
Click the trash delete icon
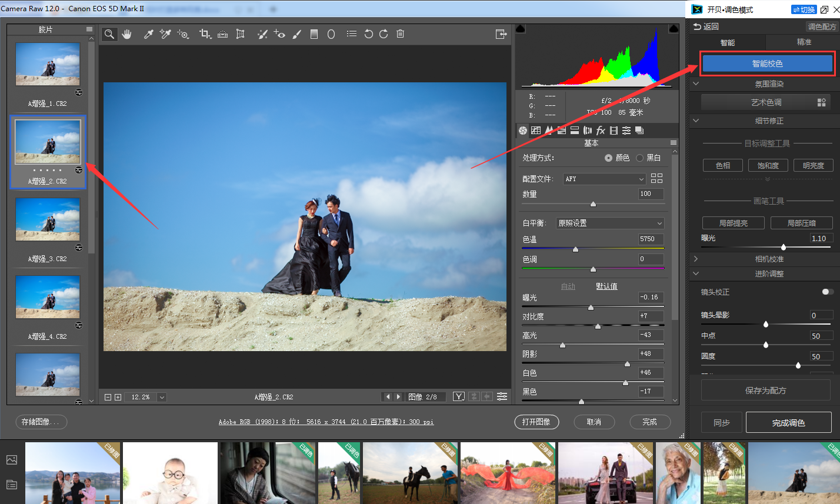click(400, 34)
